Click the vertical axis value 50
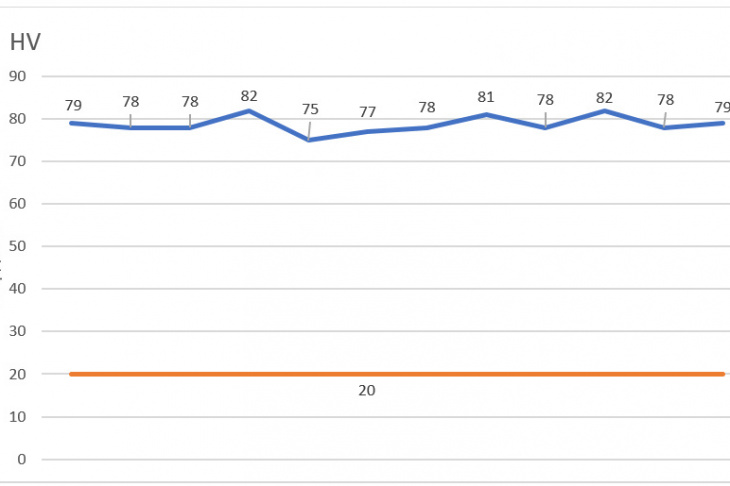 (x=17, y=246)
